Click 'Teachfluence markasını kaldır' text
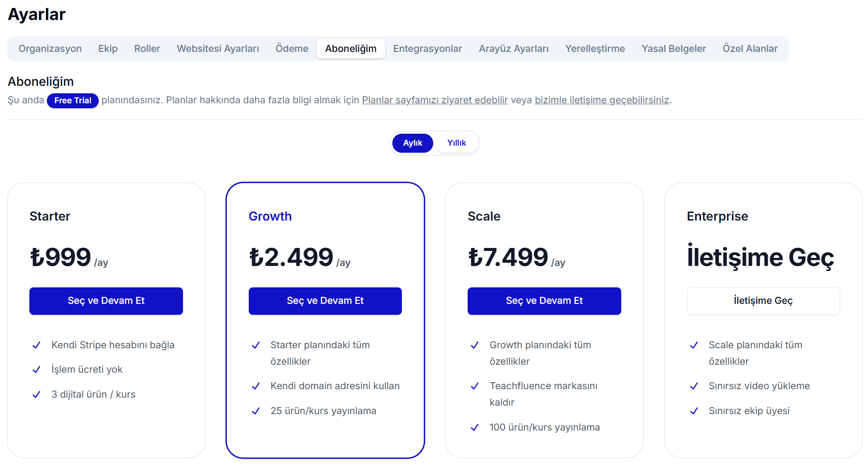The image size is (868, 465). click(543, 394)
